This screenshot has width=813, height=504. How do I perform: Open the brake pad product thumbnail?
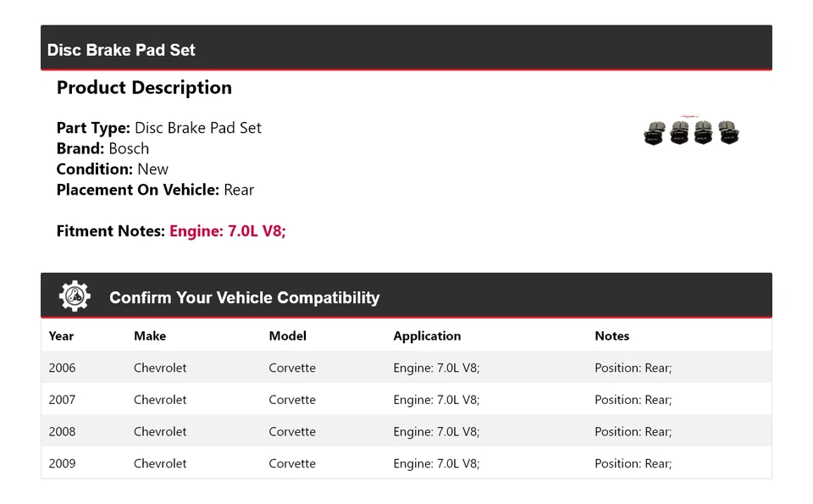692,131
